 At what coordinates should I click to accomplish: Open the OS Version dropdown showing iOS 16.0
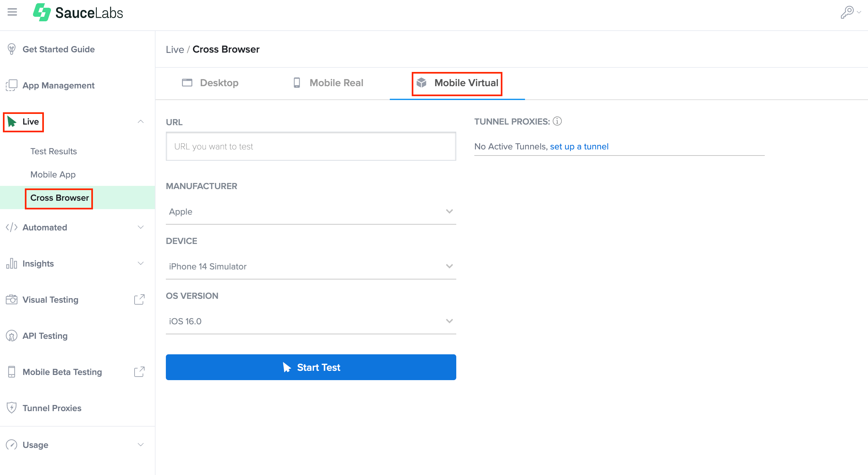311,321
